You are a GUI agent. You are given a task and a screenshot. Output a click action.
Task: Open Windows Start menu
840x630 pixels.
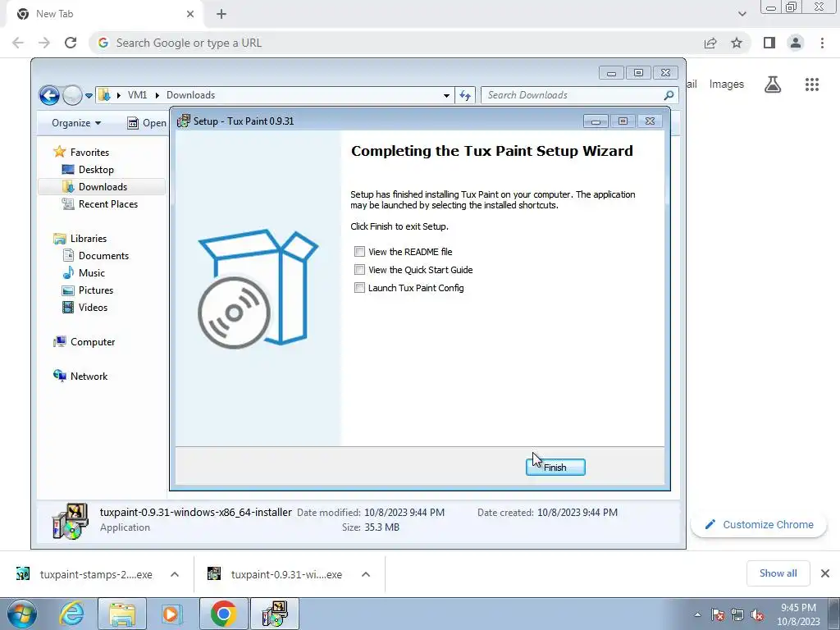[x=21, y=614]
